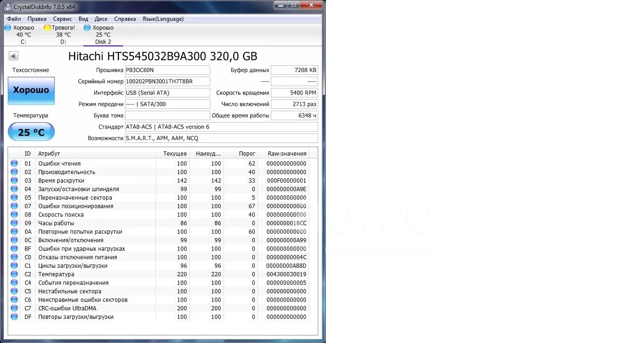Screen dimensions: 644x343
Task: Click raw value 0000000018CC
Action: click(x=286, y=223)
